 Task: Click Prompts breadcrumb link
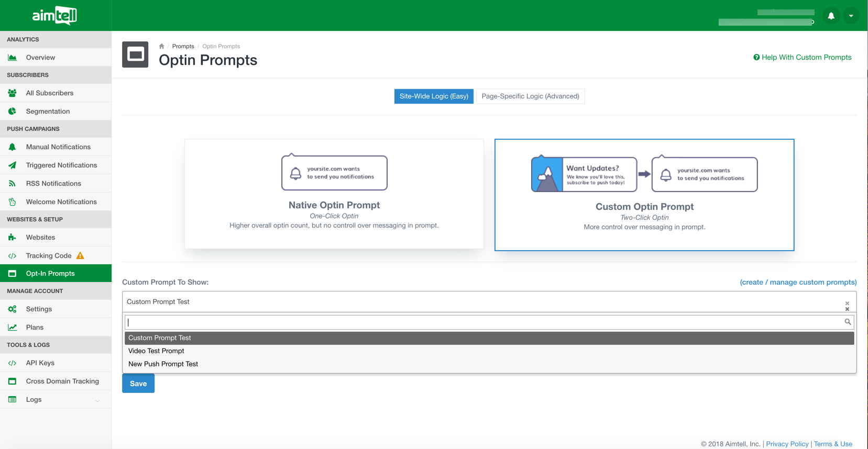click(x=183, y=46)
